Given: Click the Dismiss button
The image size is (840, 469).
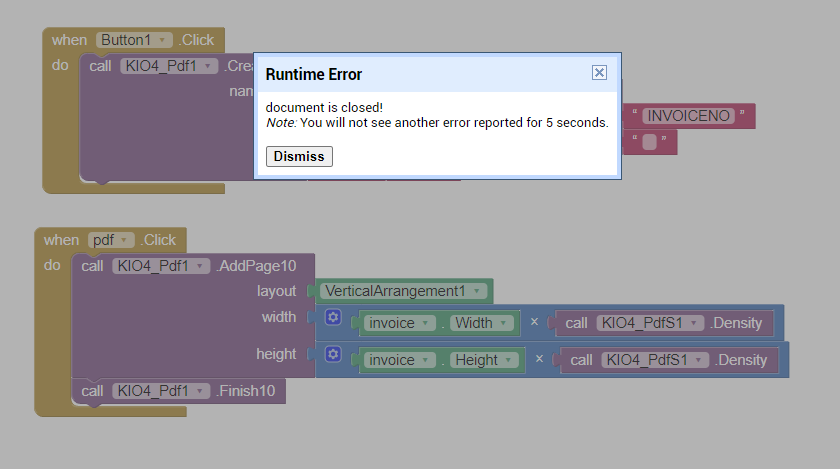Looking at the screenshot, I should click(299, 156).
